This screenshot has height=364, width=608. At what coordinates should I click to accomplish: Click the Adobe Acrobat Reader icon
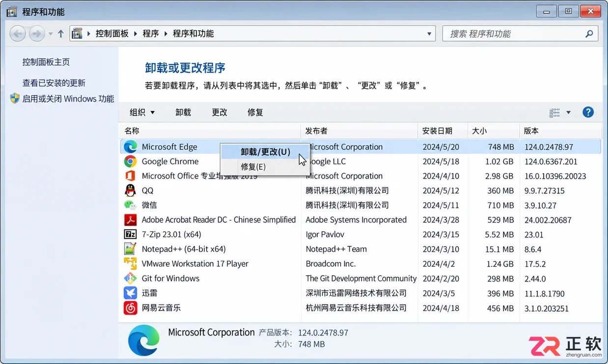point(130,220)
